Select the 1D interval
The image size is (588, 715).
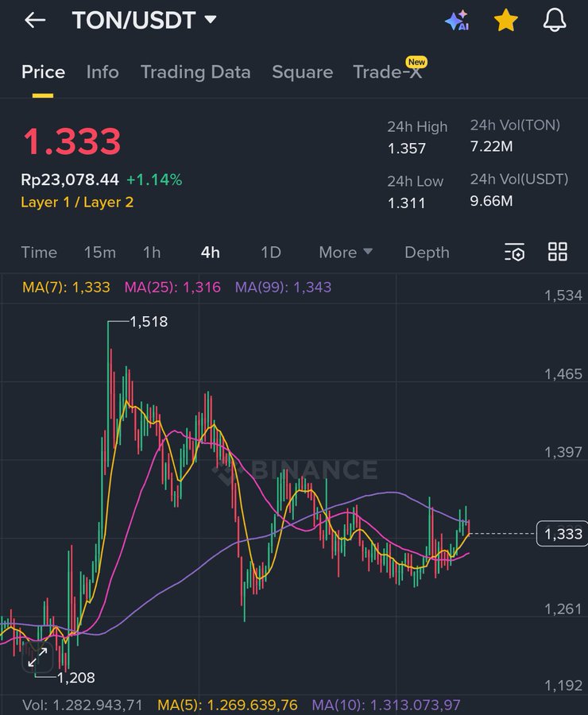(x=271, y=252)
